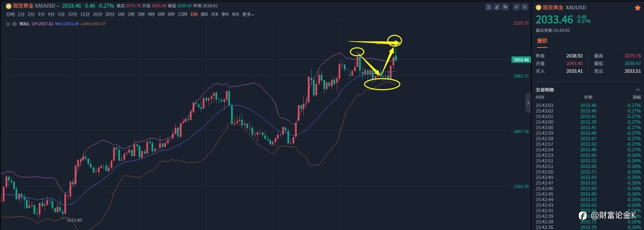The height and width of the screenshot is (230, 644).
Task: Click the gold coin icon beside 现货黄金 in quote panel
Action: 538,8
